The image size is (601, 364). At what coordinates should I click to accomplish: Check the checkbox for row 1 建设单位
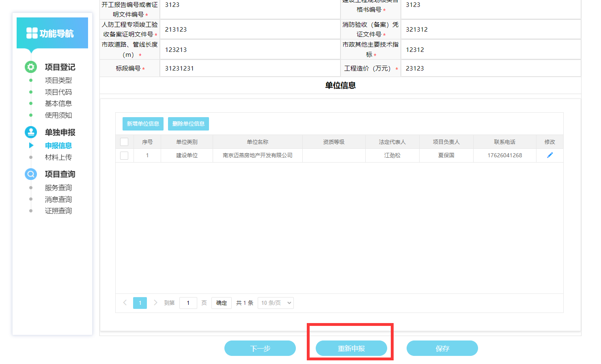(124, 156)
